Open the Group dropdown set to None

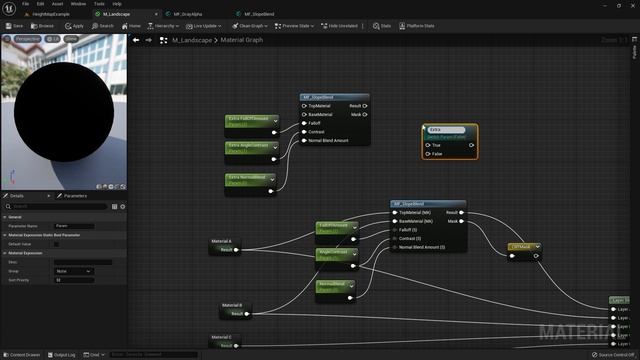74,271
